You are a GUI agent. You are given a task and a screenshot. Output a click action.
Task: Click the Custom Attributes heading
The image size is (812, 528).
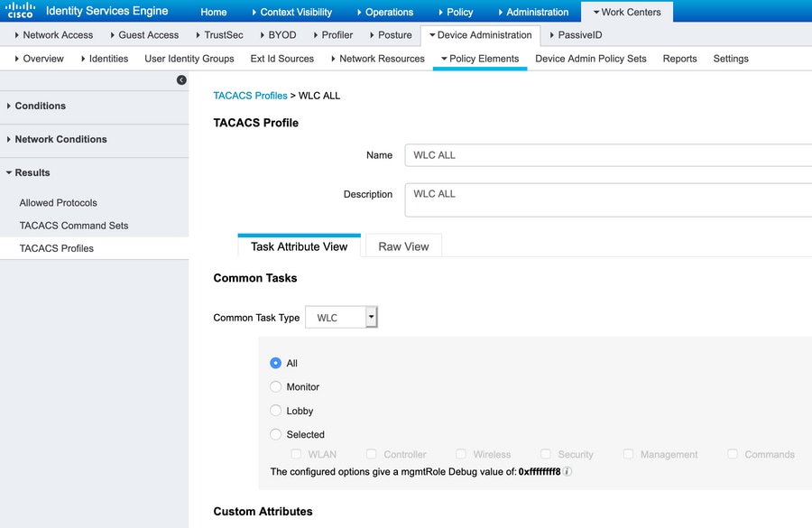(263, 512)
